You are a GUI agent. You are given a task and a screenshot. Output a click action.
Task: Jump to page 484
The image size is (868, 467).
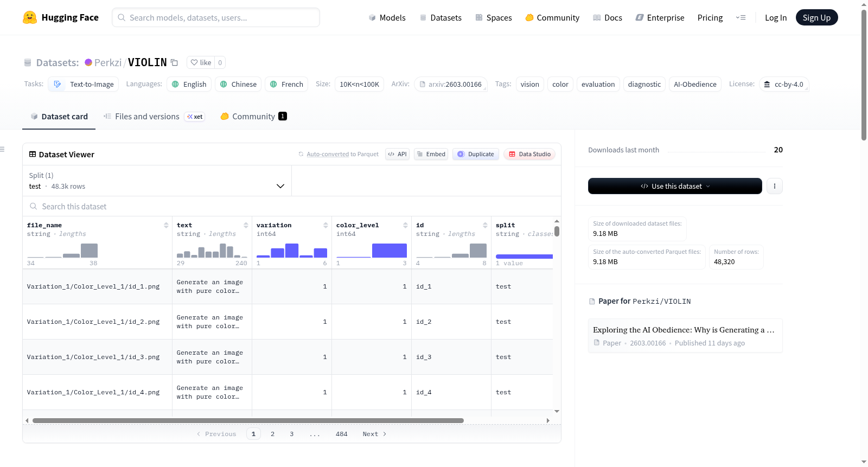point(341,434)
